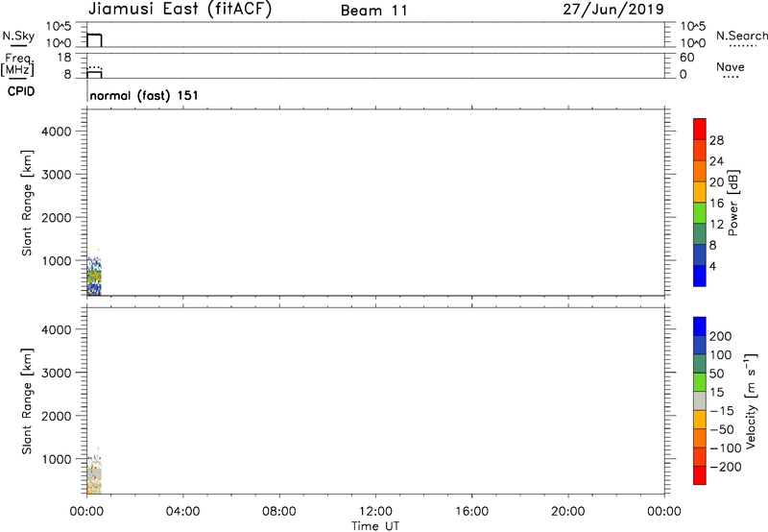Click the power value '28' on the color bar
Viewport: 768px width, 532px height.
[x=716, y=140]
